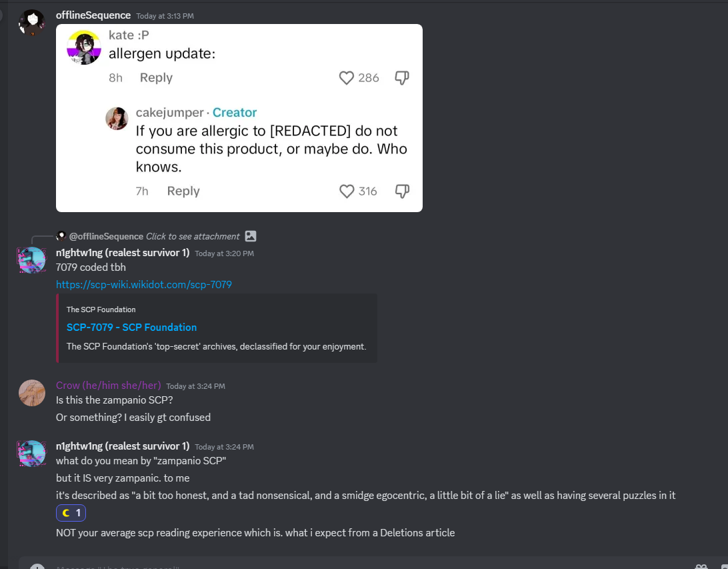Click offlineSequence's profile avatar
Screen dimensions: 728x569
pos(31,23)
